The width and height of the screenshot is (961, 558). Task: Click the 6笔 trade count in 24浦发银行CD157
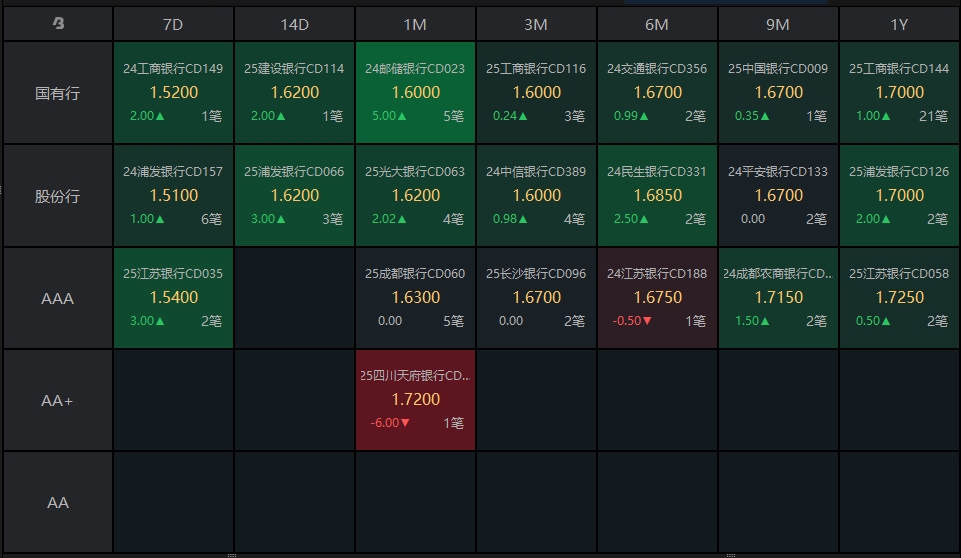[211, 219]
